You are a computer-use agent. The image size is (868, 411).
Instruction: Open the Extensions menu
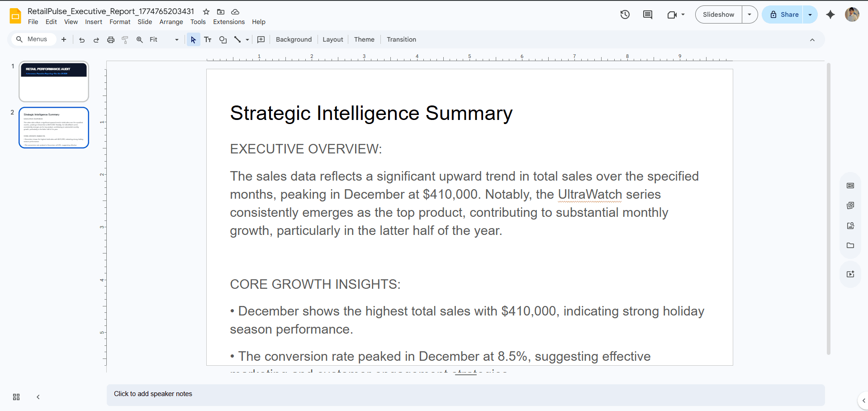pos(229,22)
